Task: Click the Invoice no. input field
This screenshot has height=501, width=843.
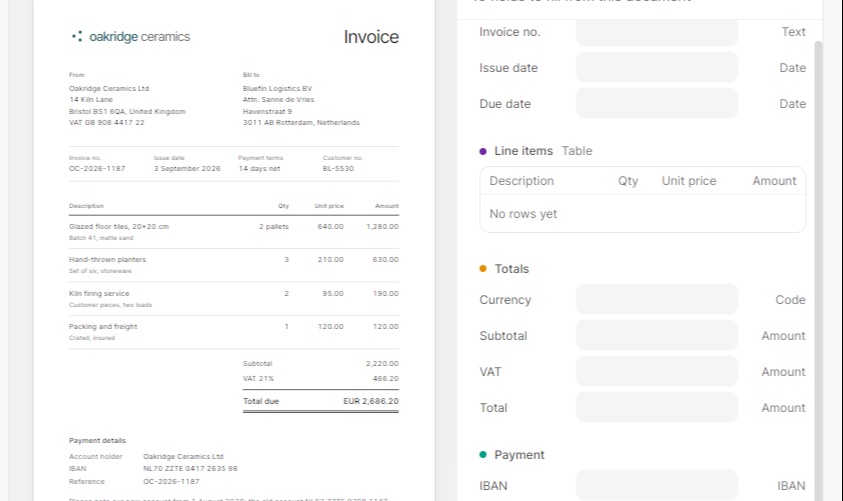Action: pos(656,32)
